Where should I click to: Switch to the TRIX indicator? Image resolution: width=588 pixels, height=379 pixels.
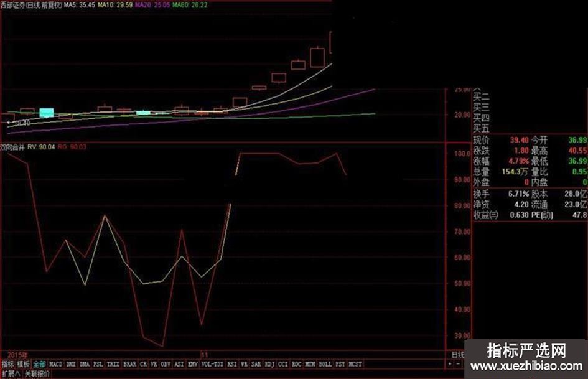113,364
